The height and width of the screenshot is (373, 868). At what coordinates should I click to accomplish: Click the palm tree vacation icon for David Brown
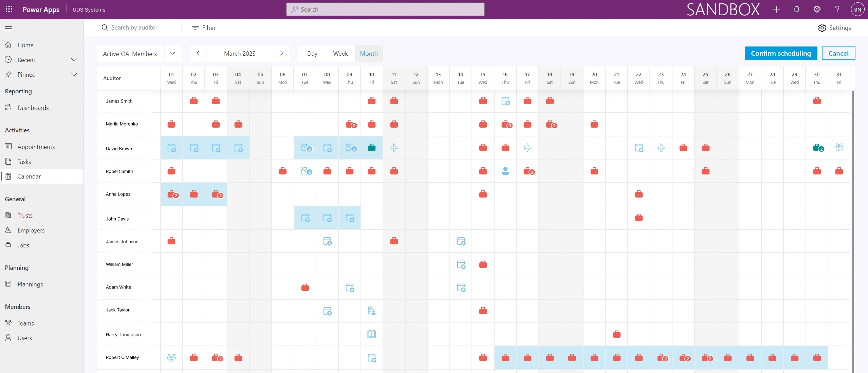click(839, 148)
